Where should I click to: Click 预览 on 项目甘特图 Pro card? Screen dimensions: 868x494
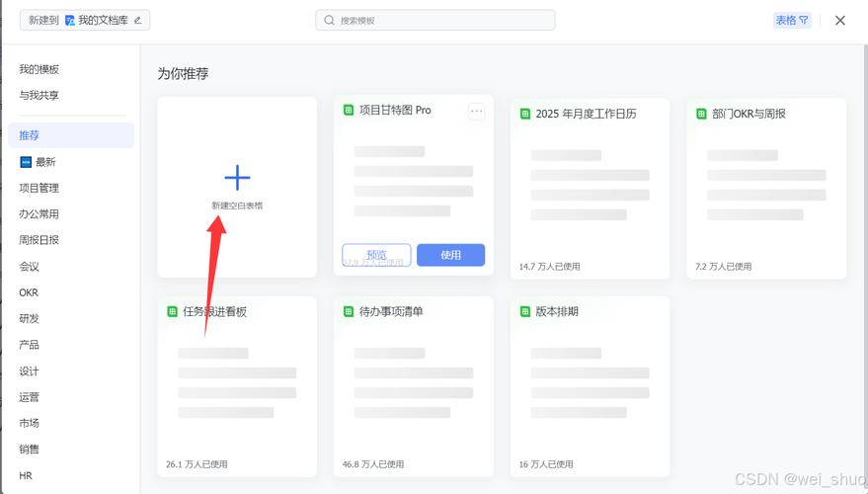point(376,255)
